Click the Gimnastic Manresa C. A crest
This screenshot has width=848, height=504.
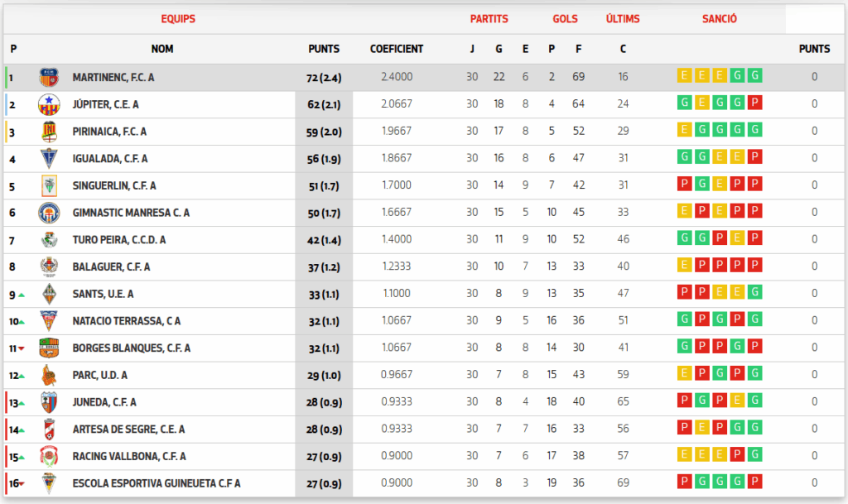[x=49, y=213]
